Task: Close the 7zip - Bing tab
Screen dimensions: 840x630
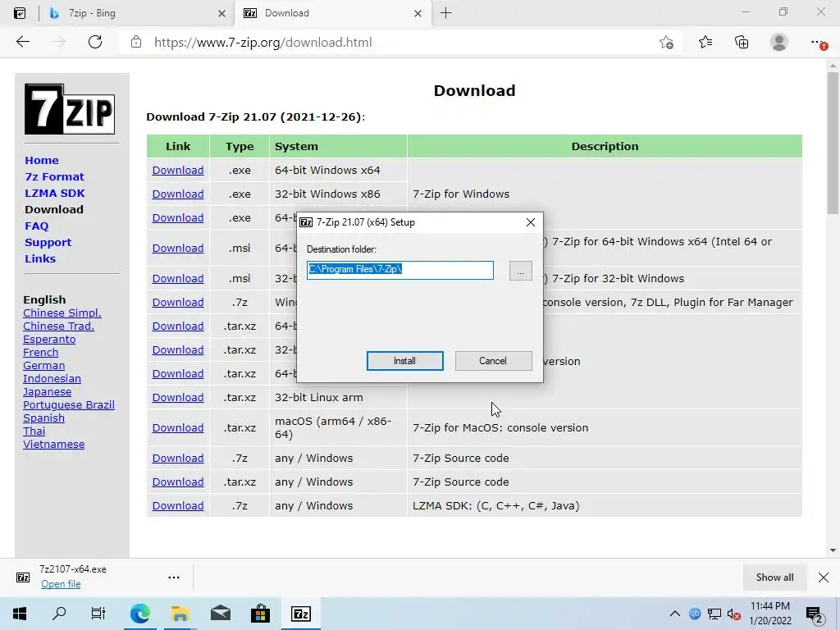Action: pyautogui.click(x=221, y=13)
